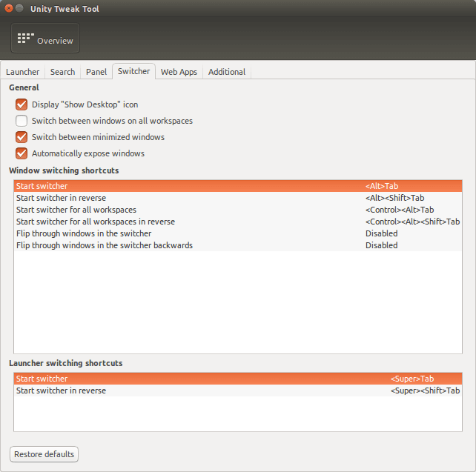Enable switching between windows on all workspaces
The image size is (476, 472).
[22, 121]
